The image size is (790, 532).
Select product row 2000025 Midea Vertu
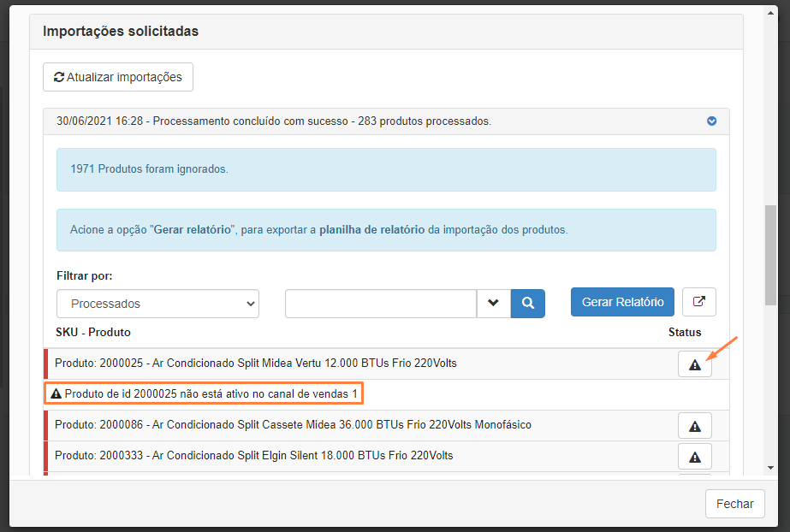pos(255,364)
